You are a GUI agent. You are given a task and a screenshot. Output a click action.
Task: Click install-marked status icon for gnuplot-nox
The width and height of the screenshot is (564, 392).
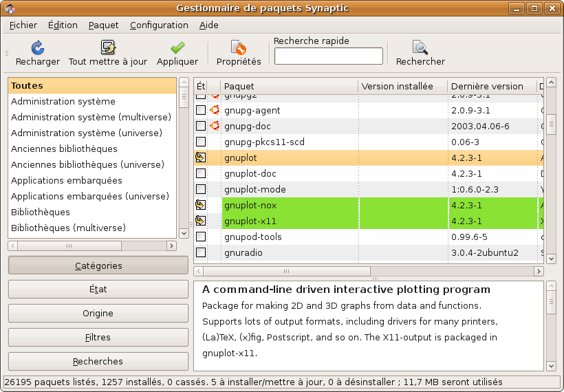(200, 205)
